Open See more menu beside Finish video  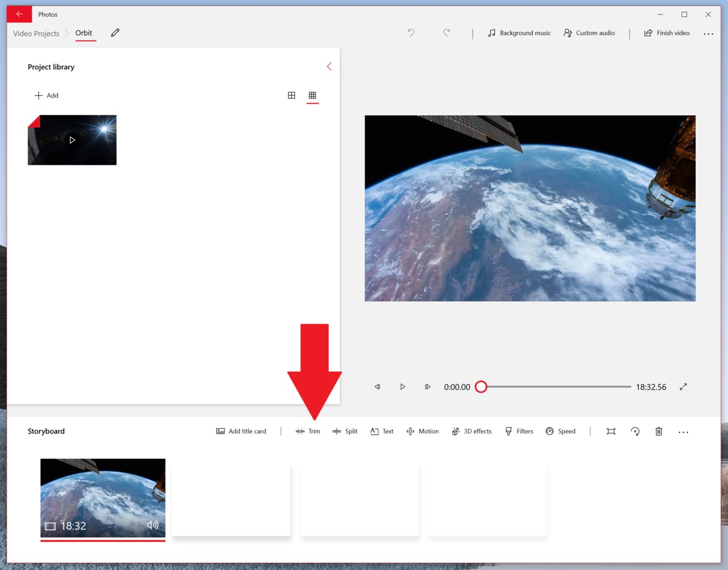point(708,34)
